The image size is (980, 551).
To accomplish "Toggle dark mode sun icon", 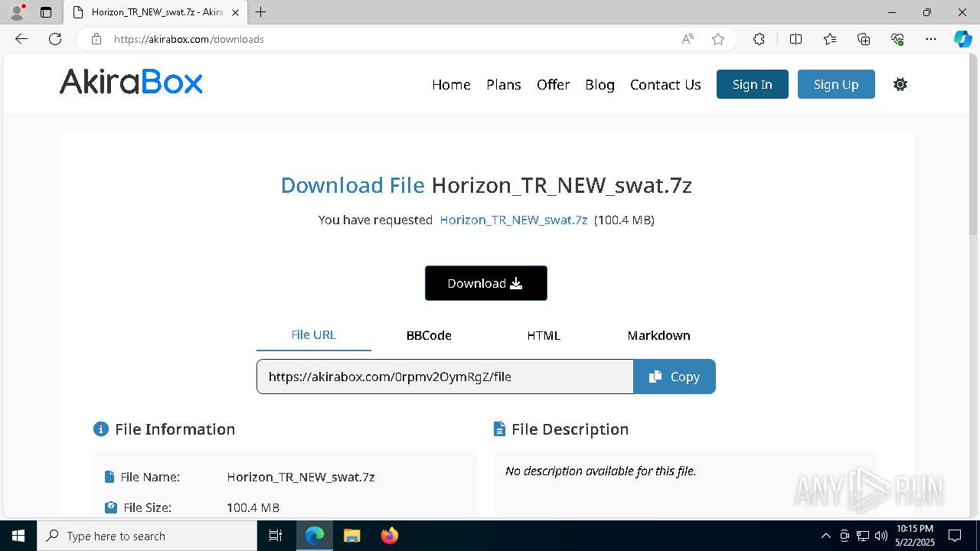I will pos(900,84).
